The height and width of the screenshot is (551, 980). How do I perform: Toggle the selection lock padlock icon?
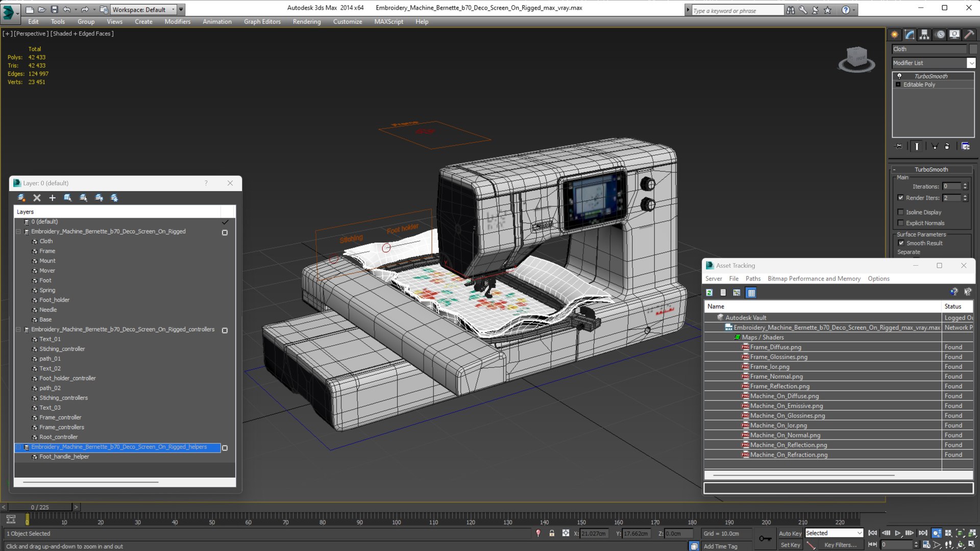pos(552,533)
